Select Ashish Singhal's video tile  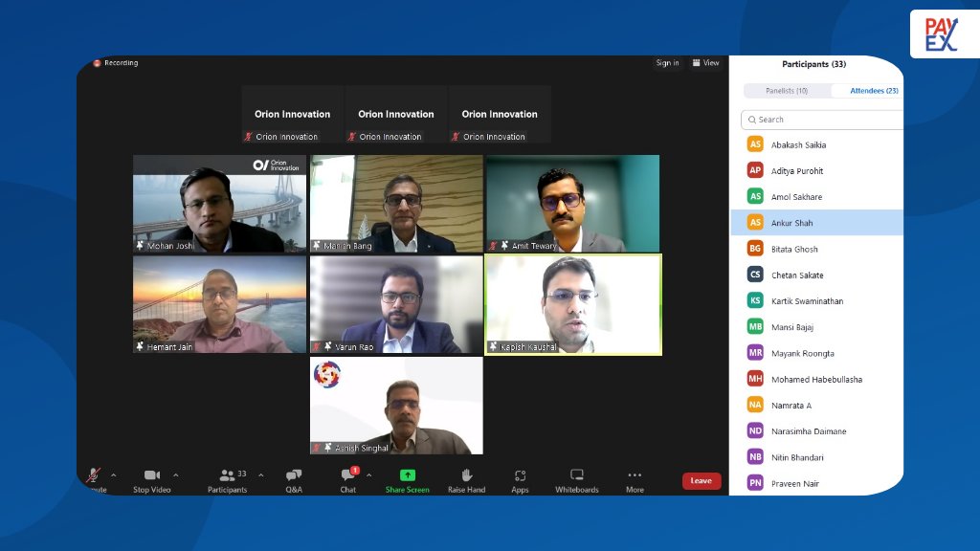pyautogui.click(x=396, y=406)
